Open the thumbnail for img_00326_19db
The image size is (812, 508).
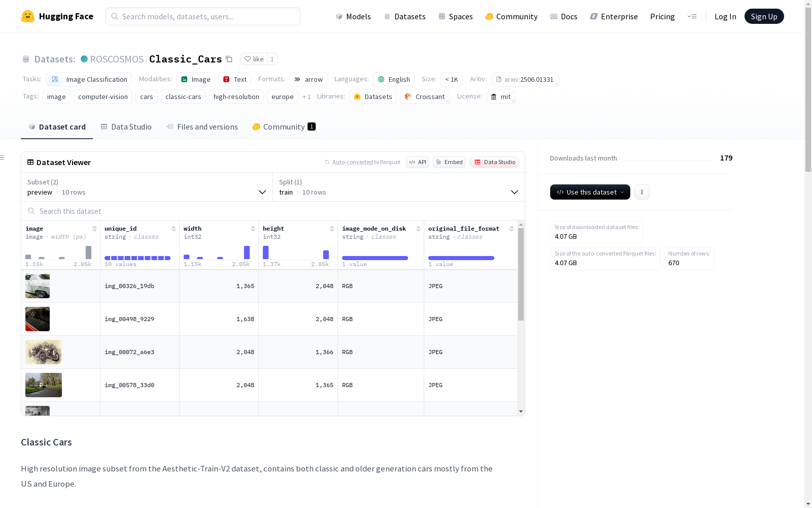click(x=38, y=286)
